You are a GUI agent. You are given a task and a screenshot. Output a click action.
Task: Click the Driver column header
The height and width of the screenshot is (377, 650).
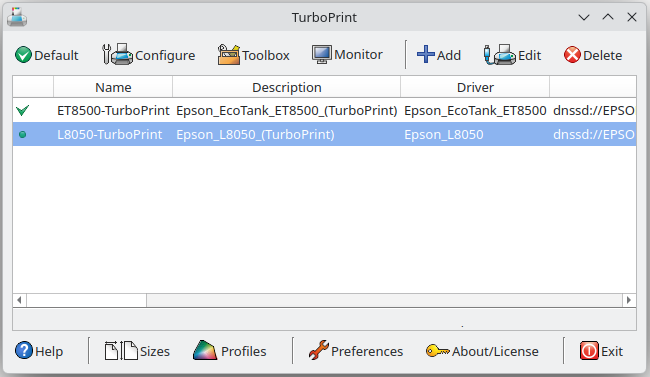pyautogui.click(x=475, y=87)
